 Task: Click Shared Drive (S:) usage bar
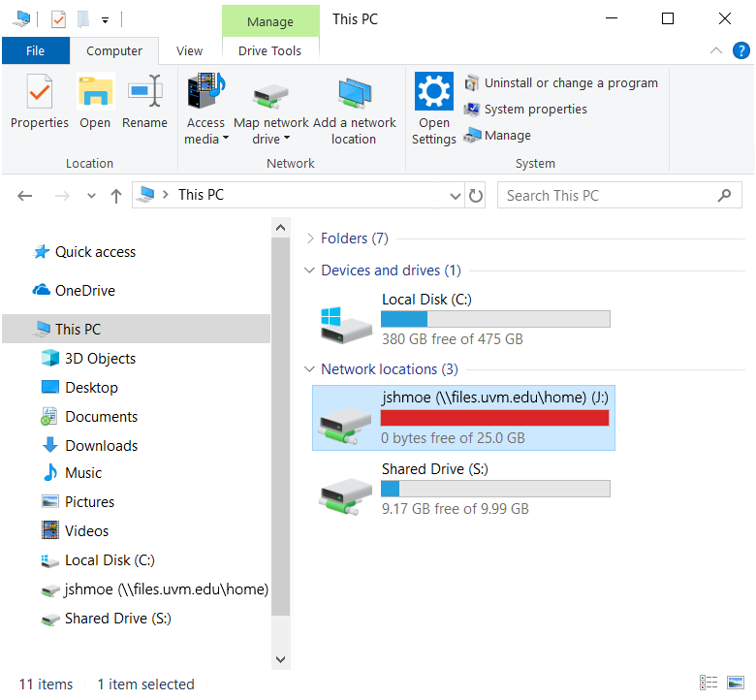495,489
